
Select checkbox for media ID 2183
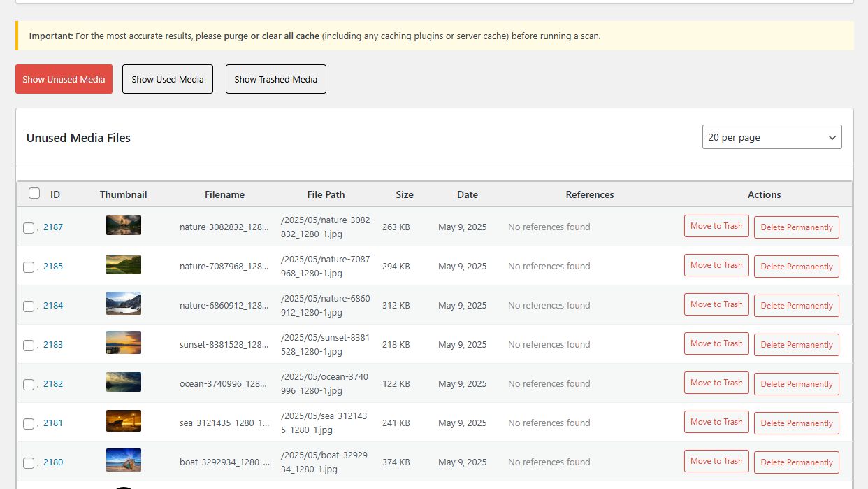pyautogui.click(x=29, y=345)
